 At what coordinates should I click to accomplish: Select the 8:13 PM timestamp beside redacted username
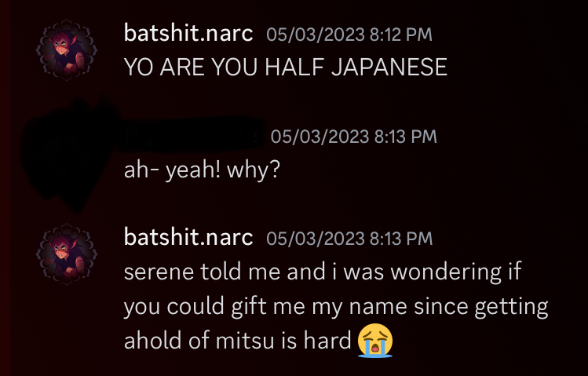click(x=353, y=136)
